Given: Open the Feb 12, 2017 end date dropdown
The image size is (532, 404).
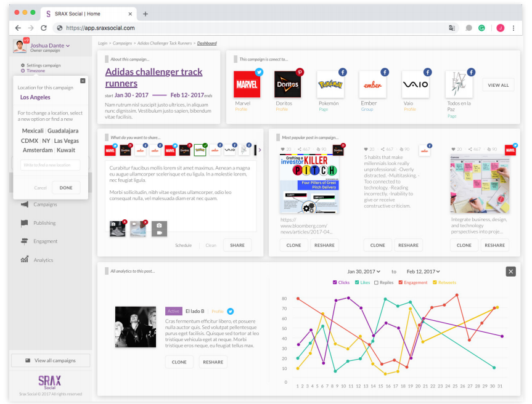Looking at the screenshot, I should click(423, 272).
